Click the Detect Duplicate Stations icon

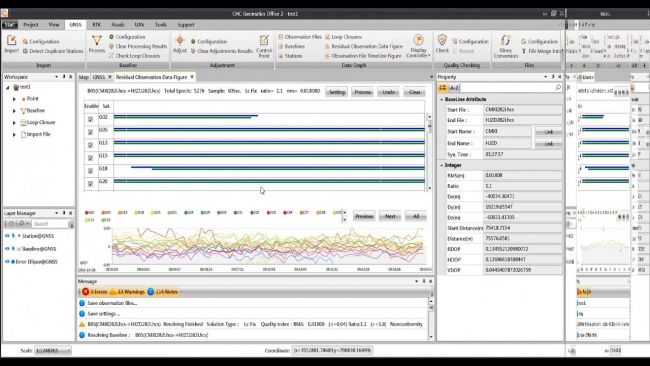click(x=25, y=51)
